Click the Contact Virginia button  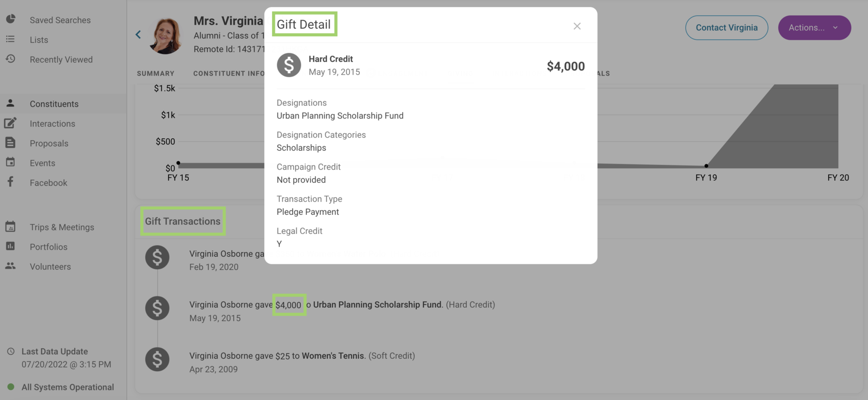[727, 28]
